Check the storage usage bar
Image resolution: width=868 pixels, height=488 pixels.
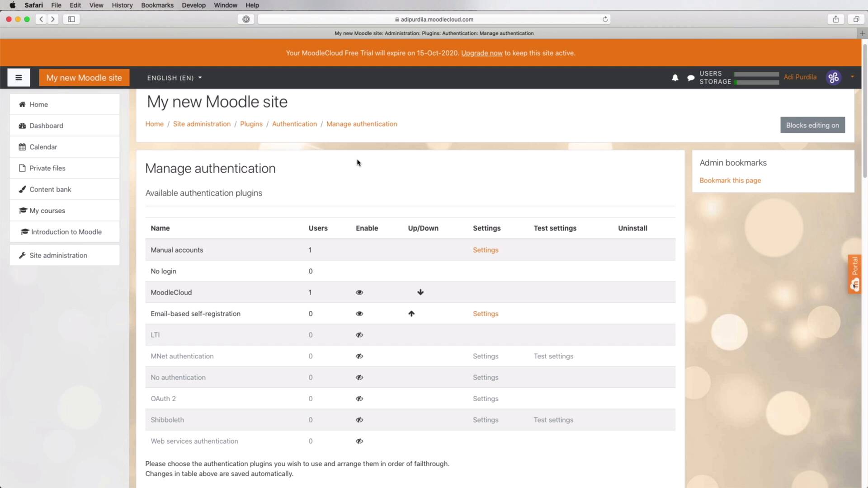click(756, 82)
